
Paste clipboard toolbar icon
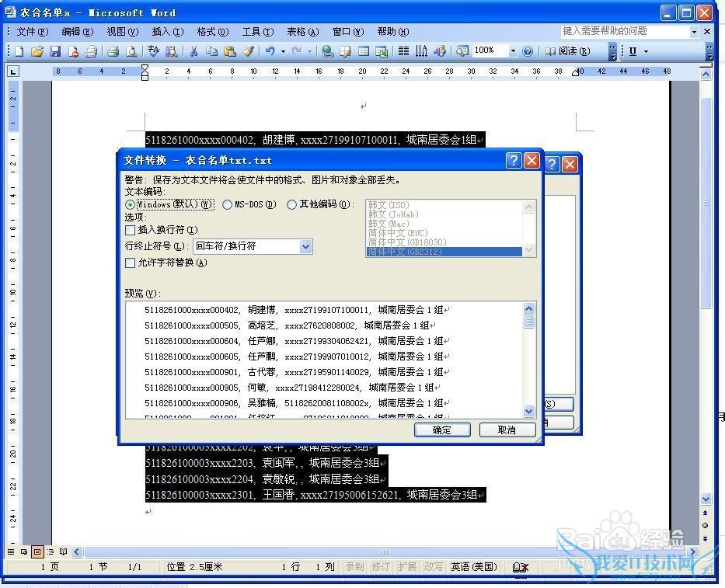pos(229,50)
